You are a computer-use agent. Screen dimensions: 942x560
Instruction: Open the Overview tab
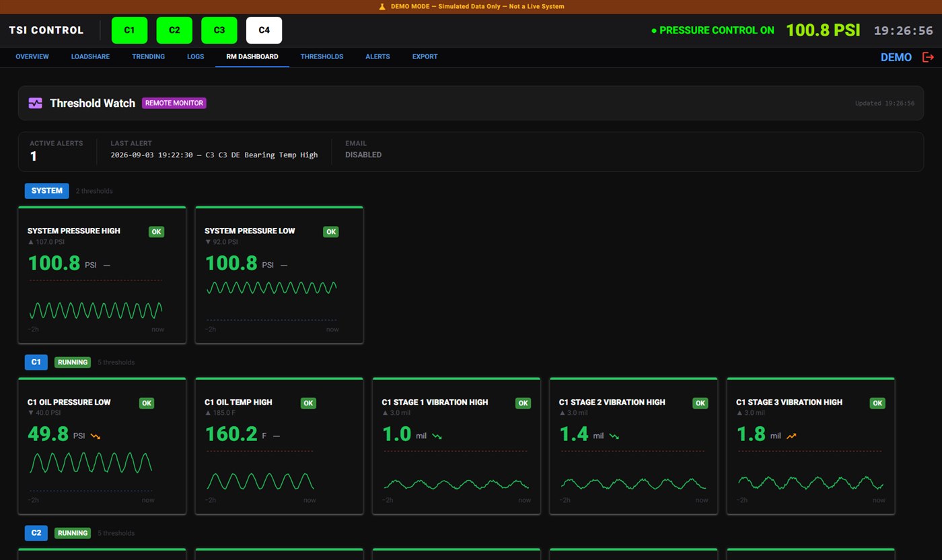click(x=32, y=56)
